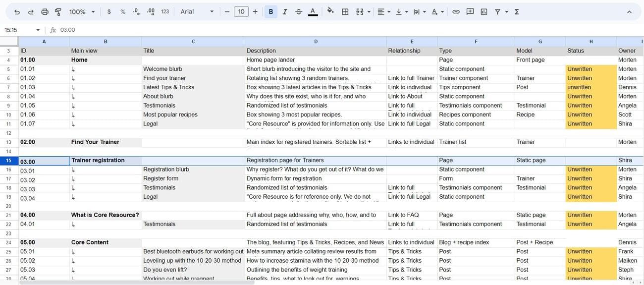Select column D header
This screenshot has width=644, height=285.
tap(316, 42)
